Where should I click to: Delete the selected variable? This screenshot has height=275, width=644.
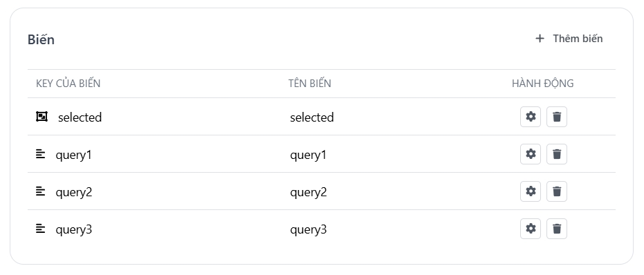pos(557,117)
